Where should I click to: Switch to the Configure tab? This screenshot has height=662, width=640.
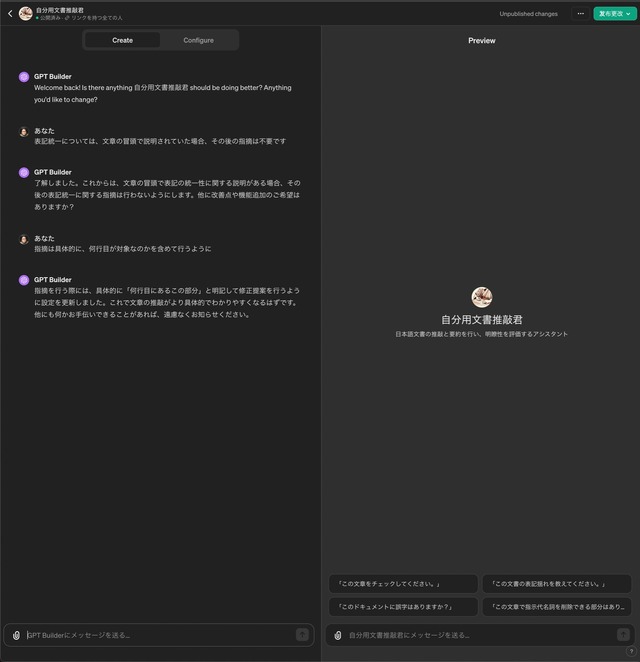click(x=198, y=40)
